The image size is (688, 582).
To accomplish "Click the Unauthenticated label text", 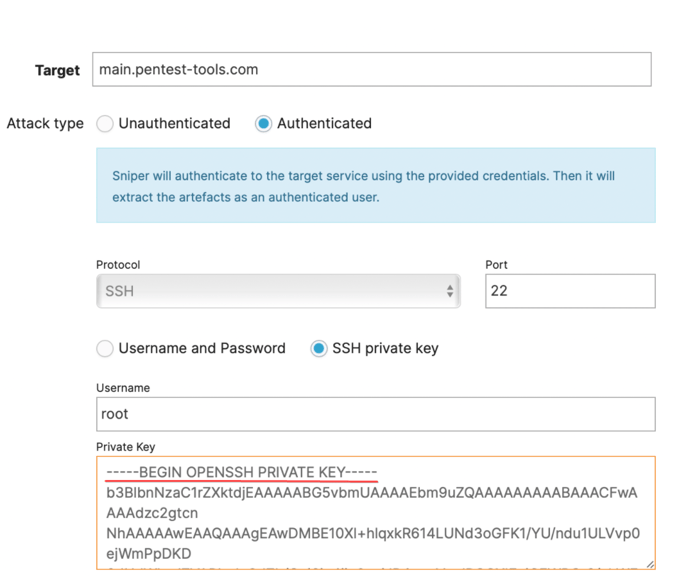I will tap(174, 123).
